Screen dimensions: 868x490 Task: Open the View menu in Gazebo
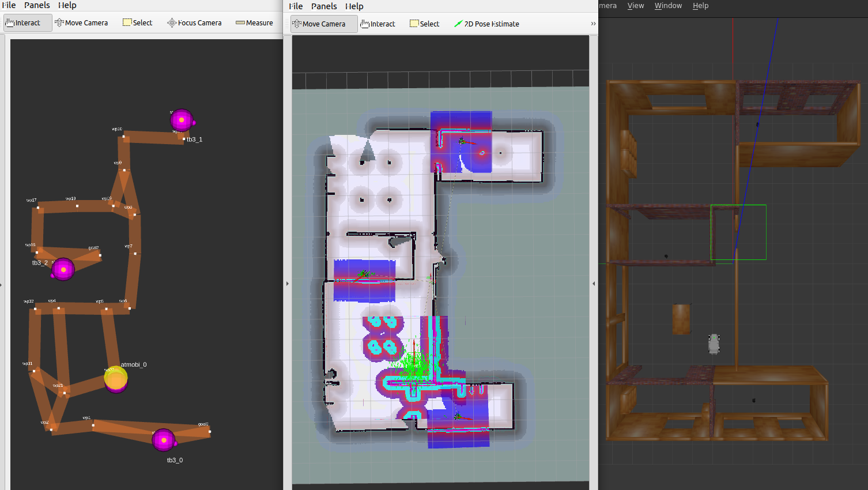[x=636, y=6]
